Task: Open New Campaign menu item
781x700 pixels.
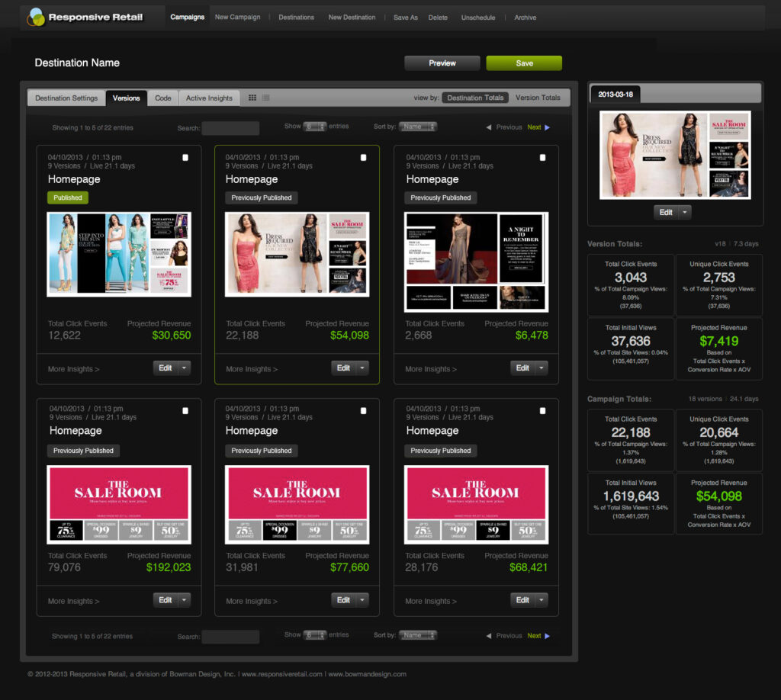Action: pos(238,17)
